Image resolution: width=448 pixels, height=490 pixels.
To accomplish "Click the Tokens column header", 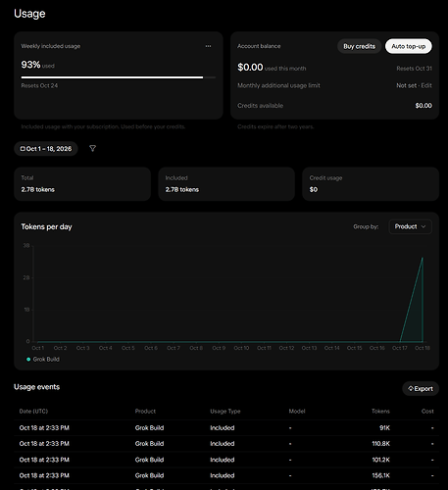I will pos(380,412).
